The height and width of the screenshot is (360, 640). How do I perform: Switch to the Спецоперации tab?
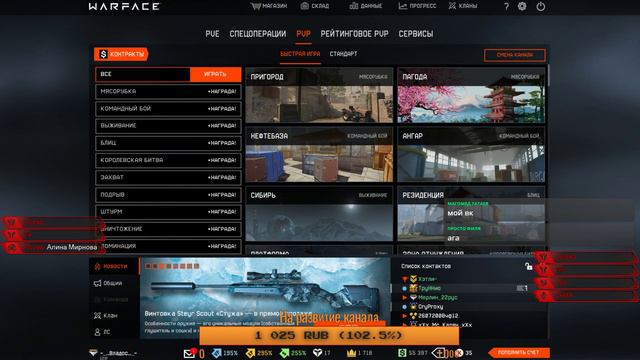(258, 34)
